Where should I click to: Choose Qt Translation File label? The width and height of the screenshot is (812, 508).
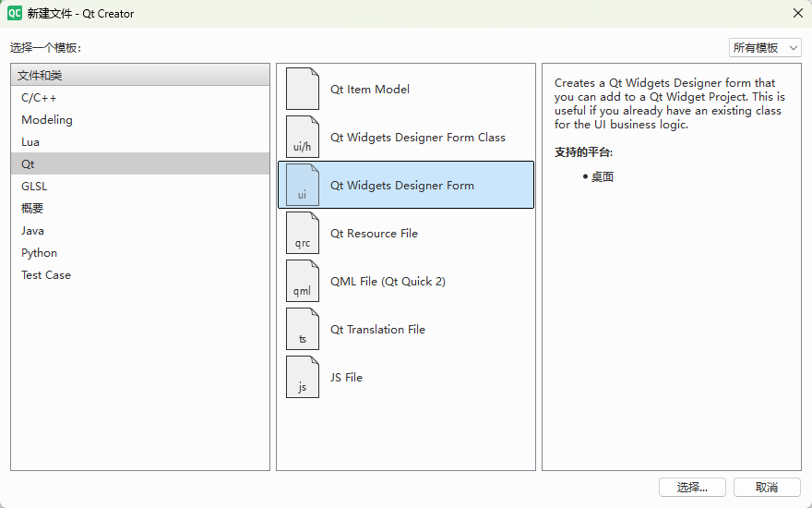pyautogui.click(x=377, y=330)
